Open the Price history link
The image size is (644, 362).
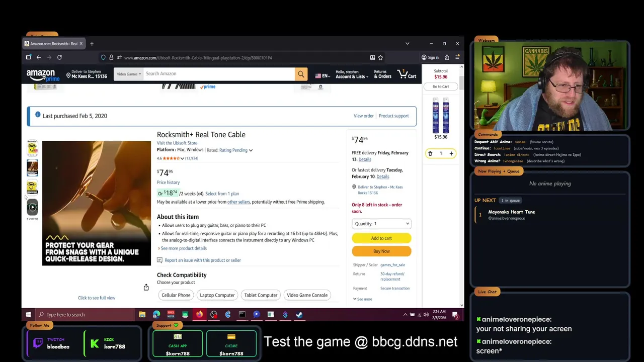(168, 183)
